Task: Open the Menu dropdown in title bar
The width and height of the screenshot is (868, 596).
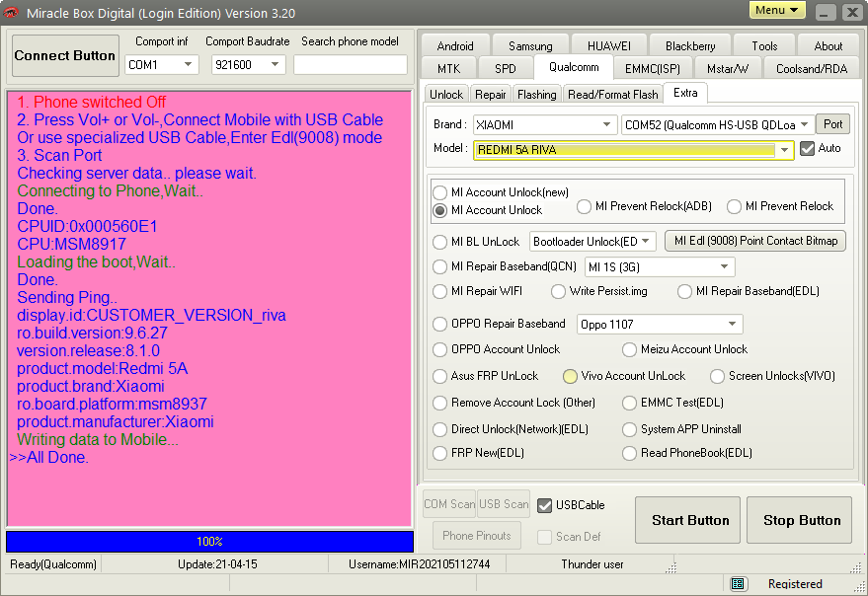Action: (x=777, y=11)
